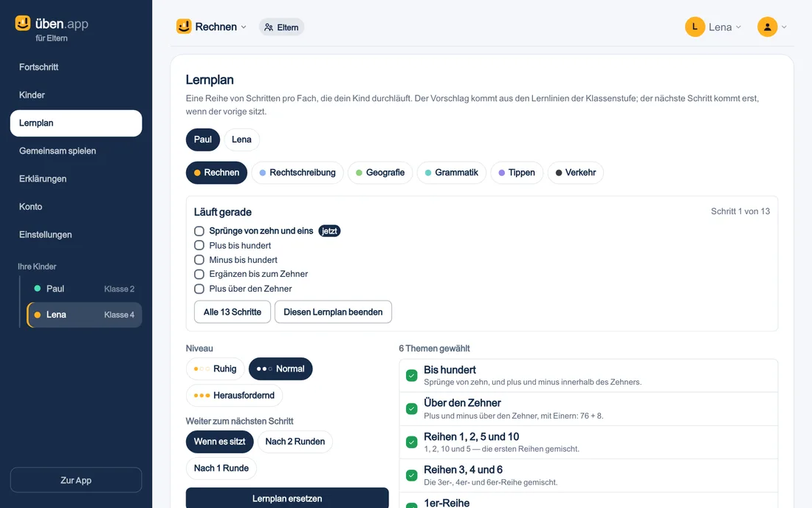Viewport: 812px width, 508px height.
Task: Switch to the Rechtschreibung subject tab
Action: click(x=297, y=173)
